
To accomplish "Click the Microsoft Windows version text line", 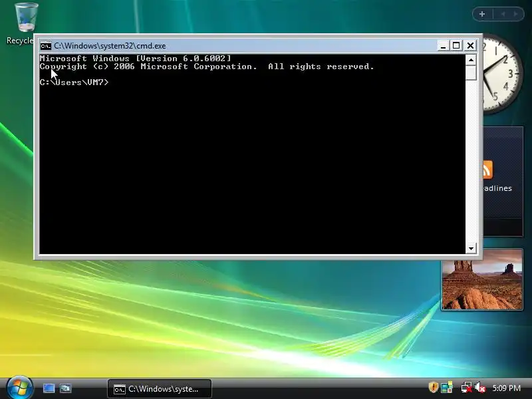I will 135,59.
